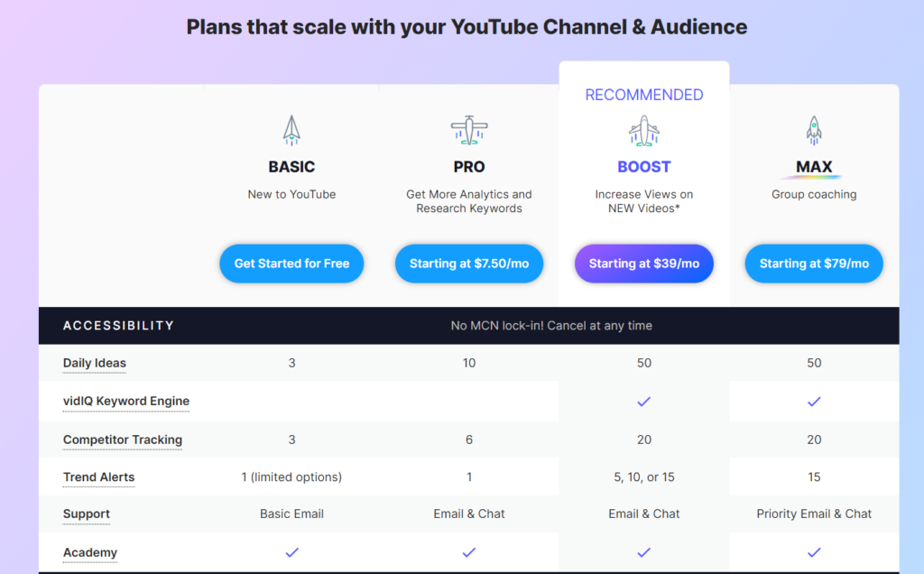Image resolution: width=924 pixels, height=574 pixels.
Task: Select Starting at $7.50/mo for PRO
Action: [469, 264]
